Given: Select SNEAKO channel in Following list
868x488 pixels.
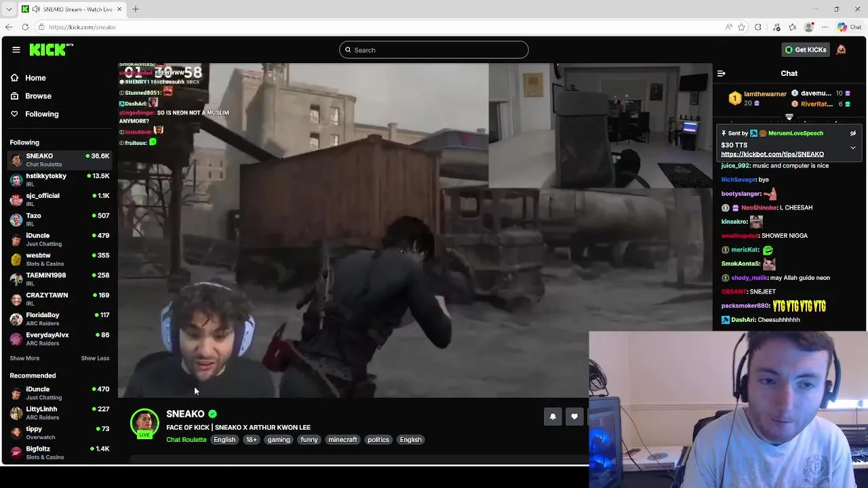Looking at the screenshot, I should 59,160.
